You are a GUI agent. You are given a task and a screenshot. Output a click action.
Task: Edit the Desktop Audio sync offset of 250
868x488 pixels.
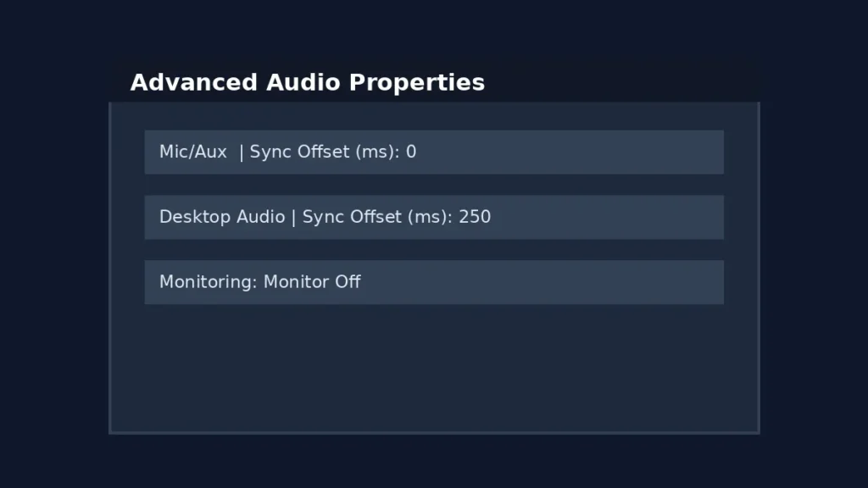tap(476, 217)
